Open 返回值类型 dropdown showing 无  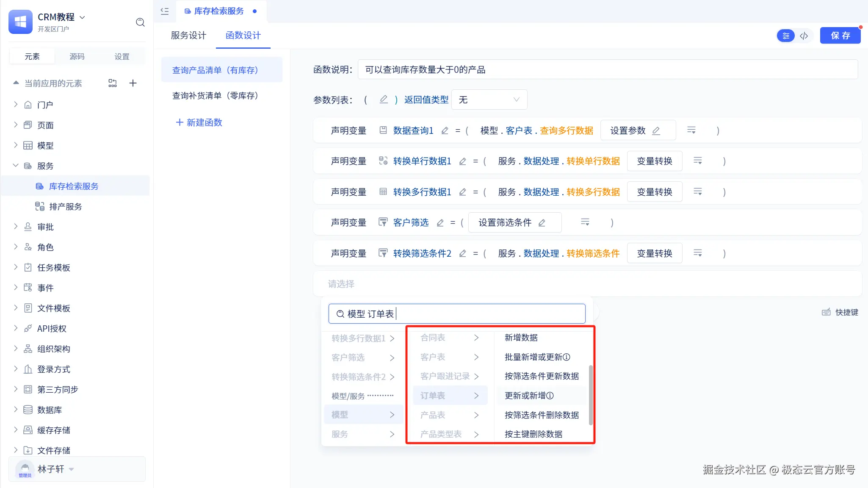click(x=489, y=100)
